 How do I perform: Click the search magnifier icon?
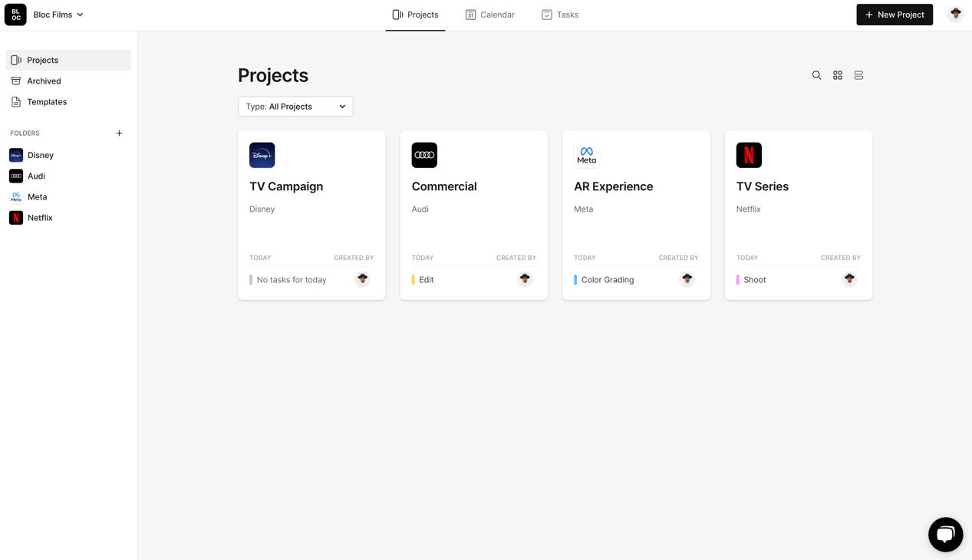coord(816,75)
